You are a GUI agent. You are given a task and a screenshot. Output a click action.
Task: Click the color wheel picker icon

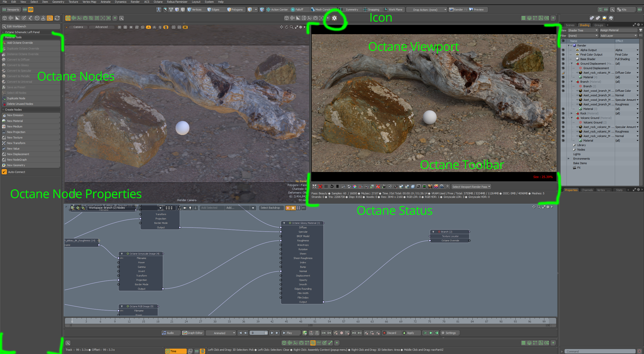click(x=355, y=186)
